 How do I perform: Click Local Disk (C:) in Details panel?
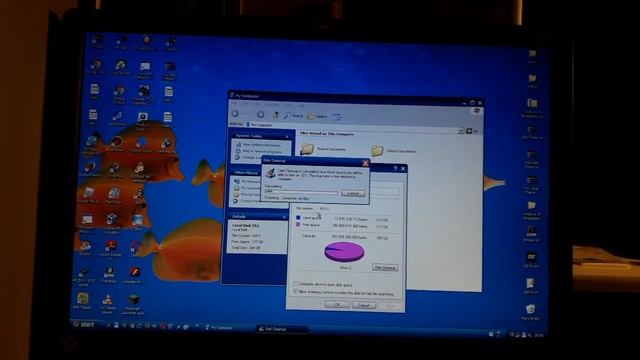[x=245, y=225]
